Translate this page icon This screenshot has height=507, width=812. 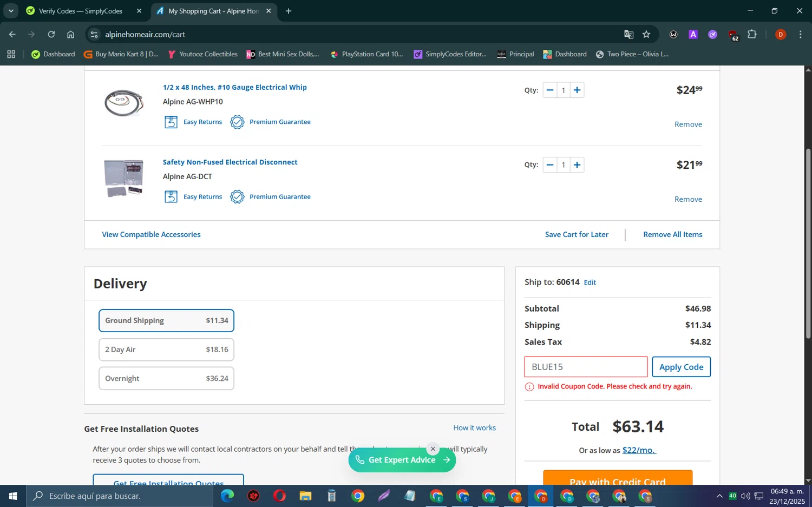click(628, 34)
